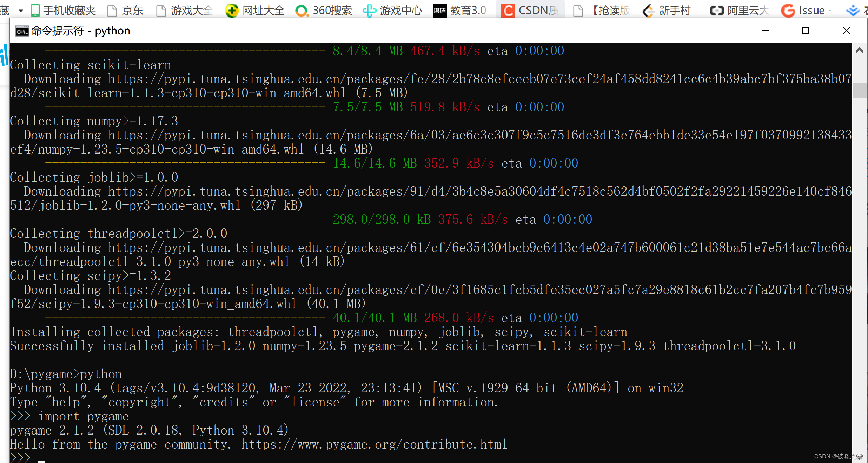Expand the dropdown arrow next to 收藏
The width and height of the screenshot is (868, 463).
click(x=21, y=11)
